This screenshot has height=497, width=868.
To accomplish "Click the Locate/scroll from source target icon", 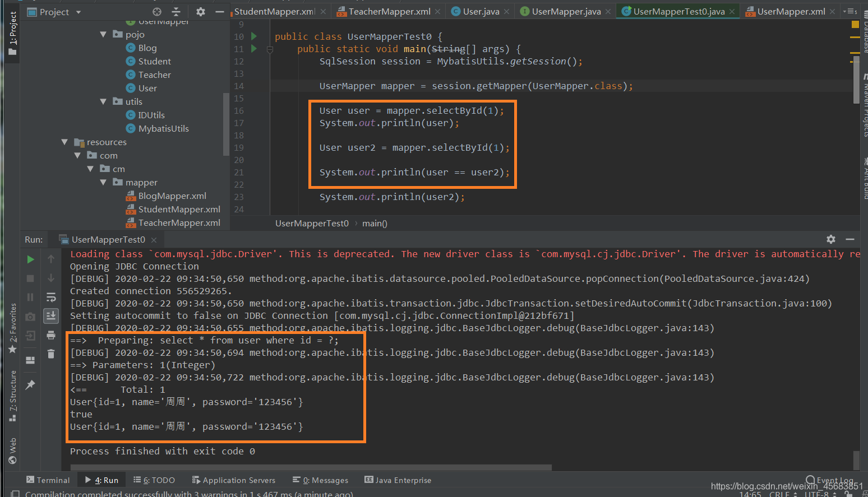I will pos(157,12).
